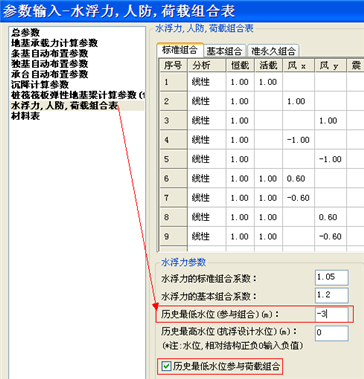The image size is (364, 379).
Task: Select 条基自动布置参数 list entry
Action: pyautogui.click(x=49, y=53)
